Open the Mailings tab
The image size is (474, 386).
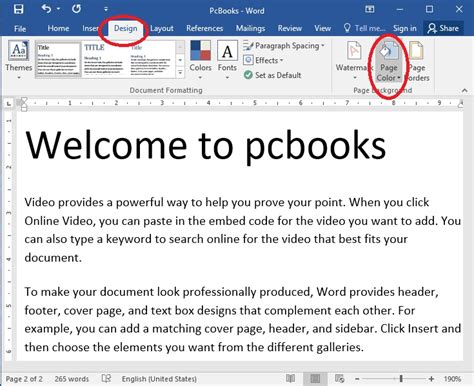(x=250, y=29)
